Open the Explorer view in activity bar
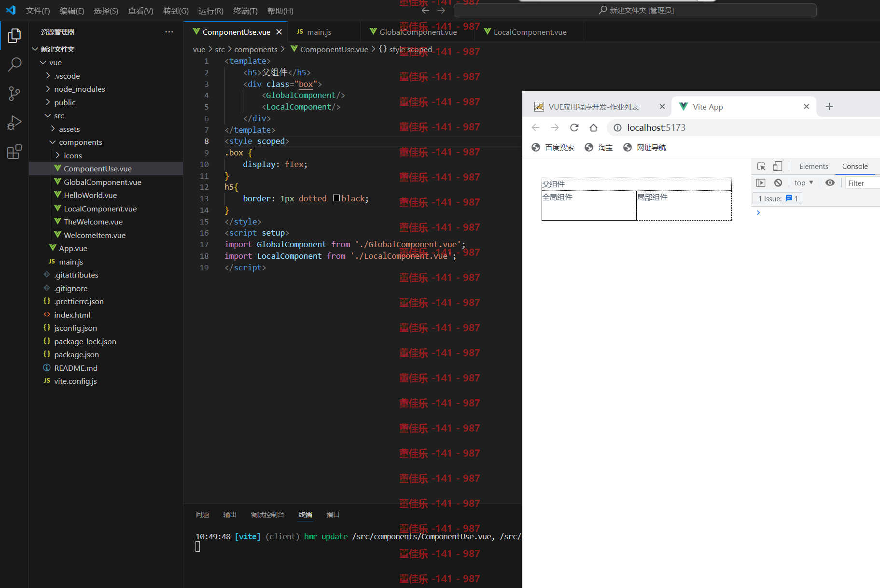 (x=14, y=36)
